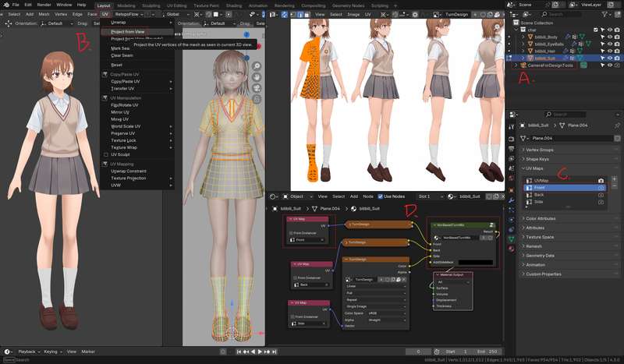Click the play animation button
Viewport: 624px width, 364px height.
click(260, 352)
